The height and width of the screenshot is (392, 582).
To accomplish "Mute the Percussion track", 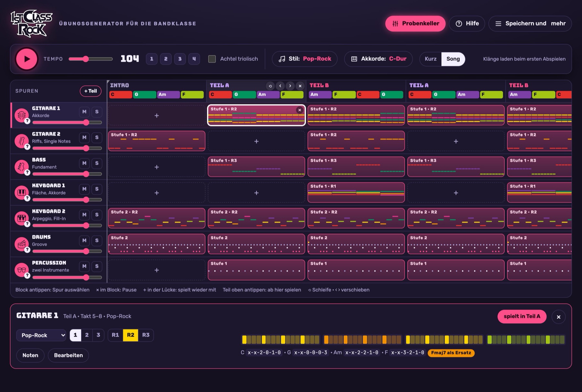I will 84,266.
